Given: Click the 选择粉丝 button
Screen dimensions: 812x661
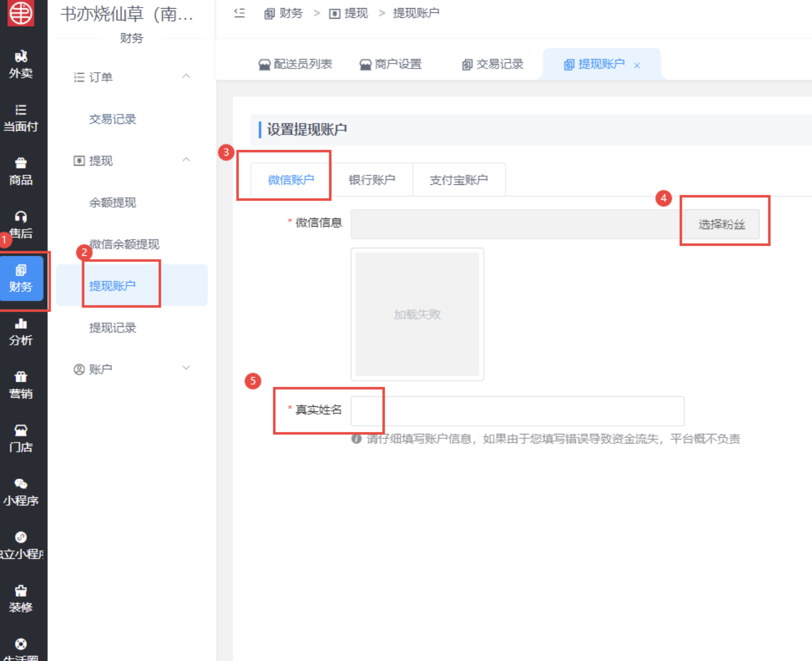Looking at the screenshot, I should point(722,224).
